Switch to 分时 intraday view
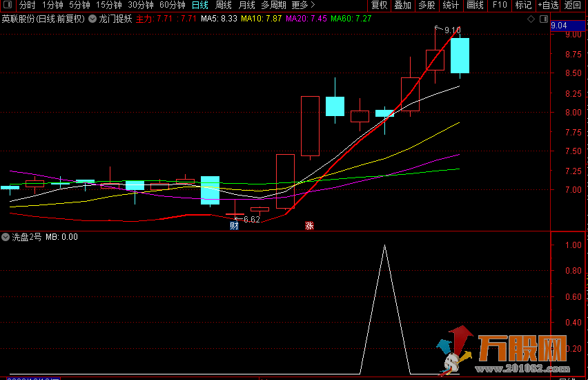Viewport: 588px width, 380px height. coord(27,5)
